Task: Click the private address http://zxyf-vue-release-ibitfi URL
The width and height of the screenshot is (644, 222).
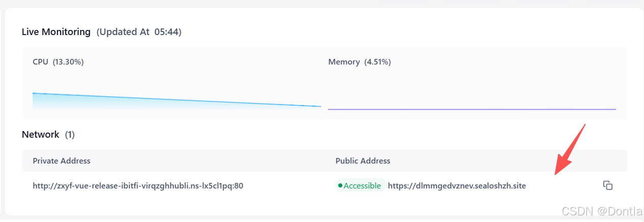Action: pos(138,186)
